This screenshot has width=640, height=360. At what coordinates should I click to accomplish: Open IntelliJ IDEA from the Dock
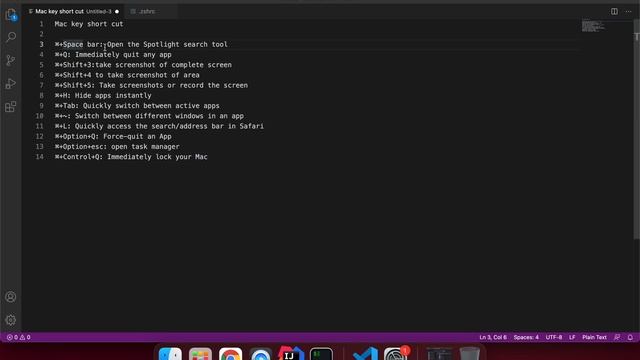(x=291, y=354)
